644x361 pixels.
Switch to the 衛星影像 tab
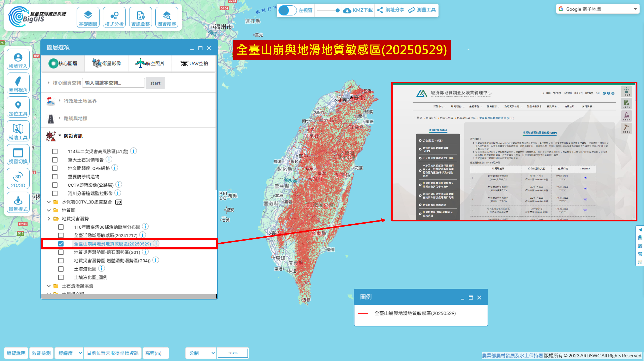point(107,63)
